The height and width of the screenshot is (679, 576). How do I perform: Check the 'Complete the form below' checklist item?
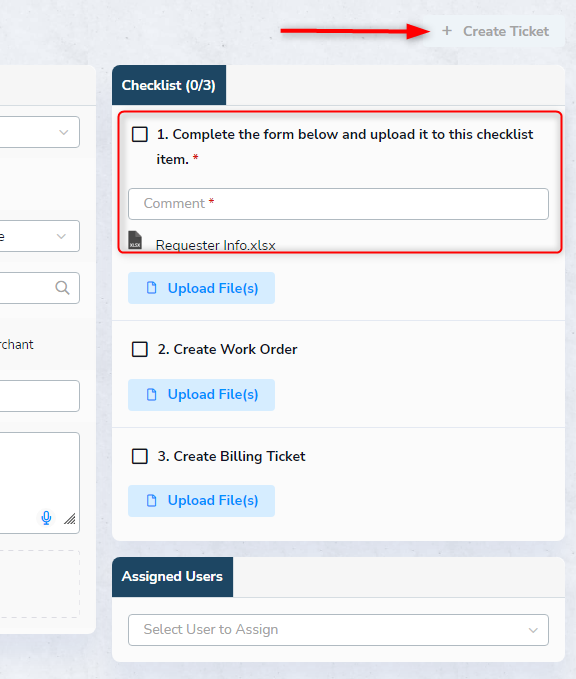coord(139,134)
